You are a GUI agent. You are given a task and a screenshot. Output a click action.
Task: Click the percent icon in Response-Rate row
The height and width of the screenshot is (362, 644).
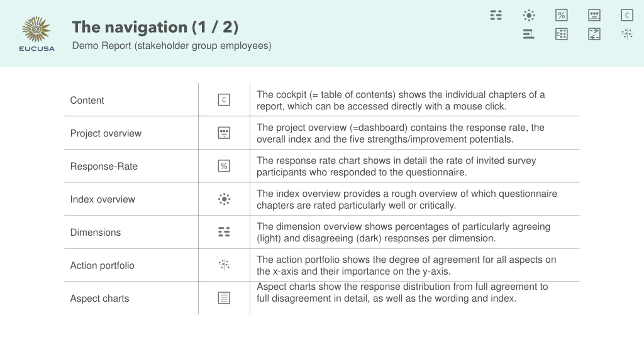(224, 166)
